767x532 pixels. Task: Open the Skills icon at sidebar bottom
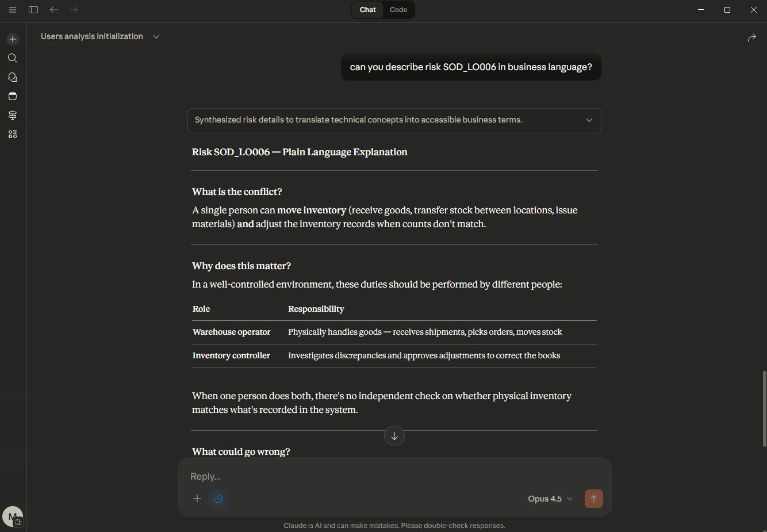[13, 133]
